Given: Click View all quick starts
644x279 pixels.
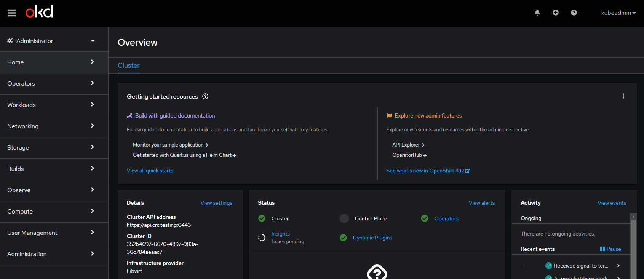Looking at the screenshot, I should click(150, 171).
